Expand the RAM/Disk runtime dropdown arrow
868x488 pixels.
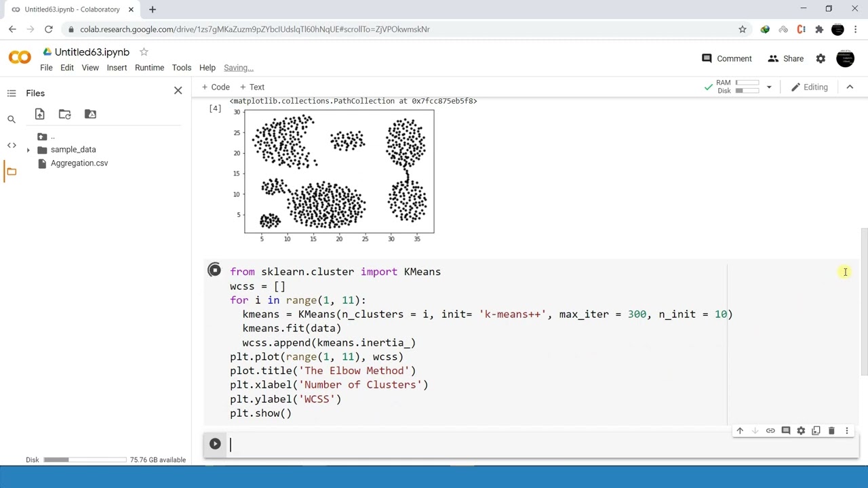[768, 87]
